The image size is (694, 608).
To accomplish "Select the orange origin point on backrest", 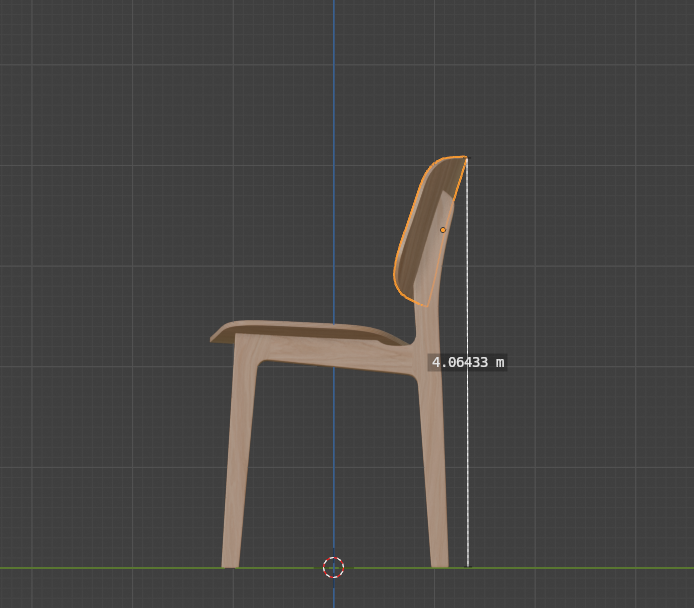I will point(443,230).
